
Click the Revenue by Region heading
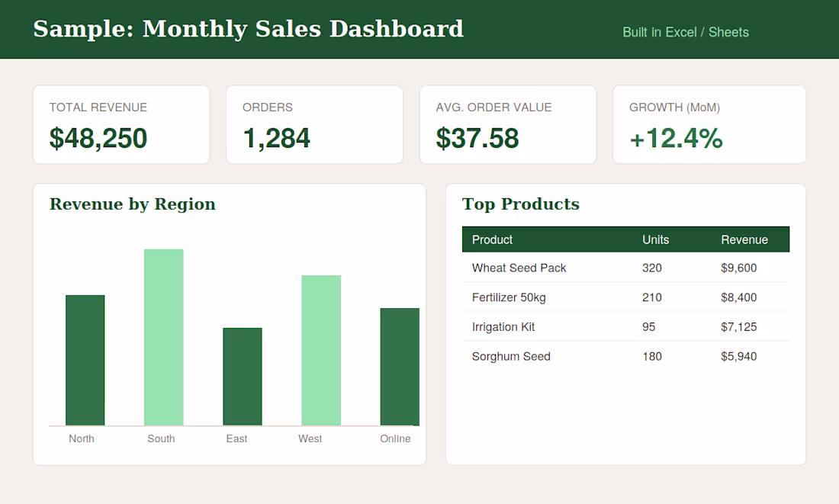tap(132, 204)
